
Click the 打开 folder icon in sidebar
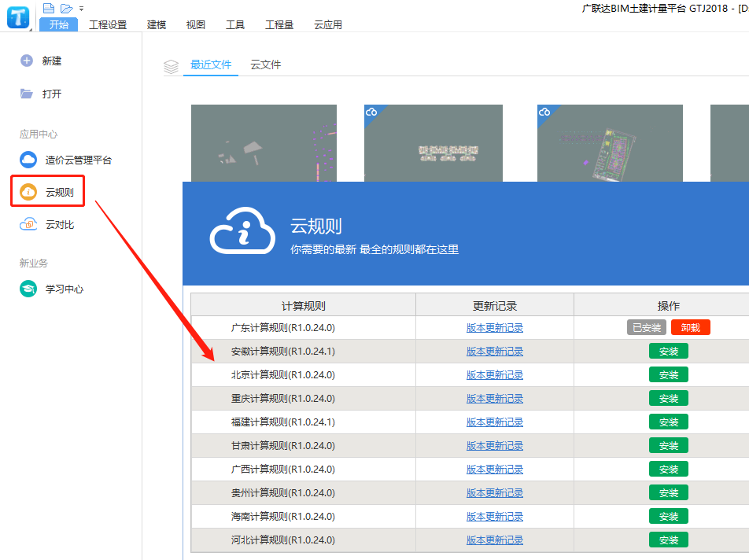(26, 94)
